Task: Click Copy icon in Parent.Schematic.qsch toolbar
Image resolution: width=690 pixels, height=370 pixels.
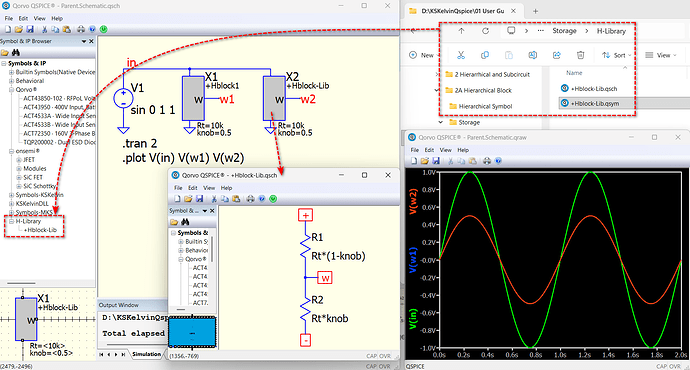Action: click(x=55, y=29)
